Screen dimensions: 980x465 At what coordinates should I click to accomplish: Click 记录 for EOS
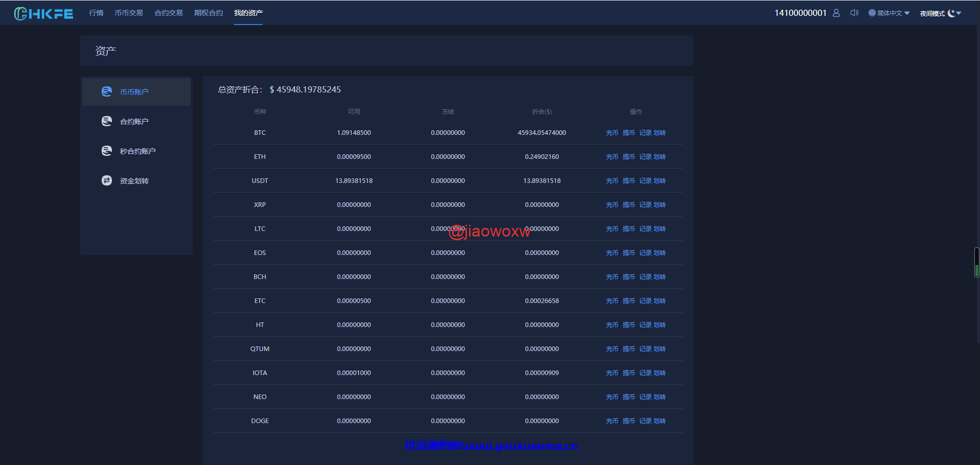tap(645, 253)
